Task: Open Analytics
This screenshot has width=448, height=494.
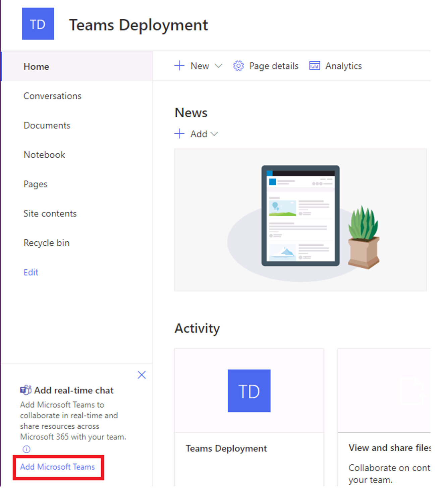Action: 343,66
